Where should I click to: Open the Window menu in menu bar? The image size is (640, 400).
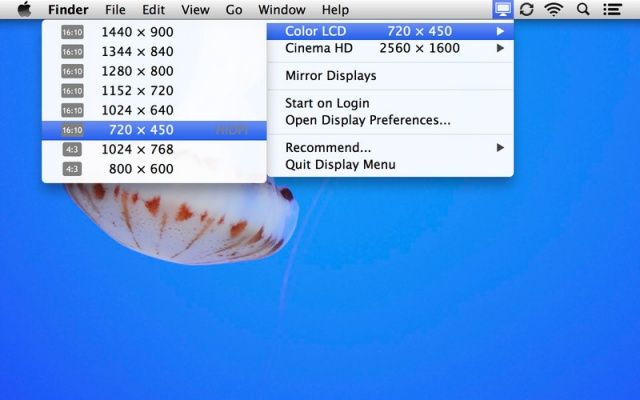click(x=281, y=10)
